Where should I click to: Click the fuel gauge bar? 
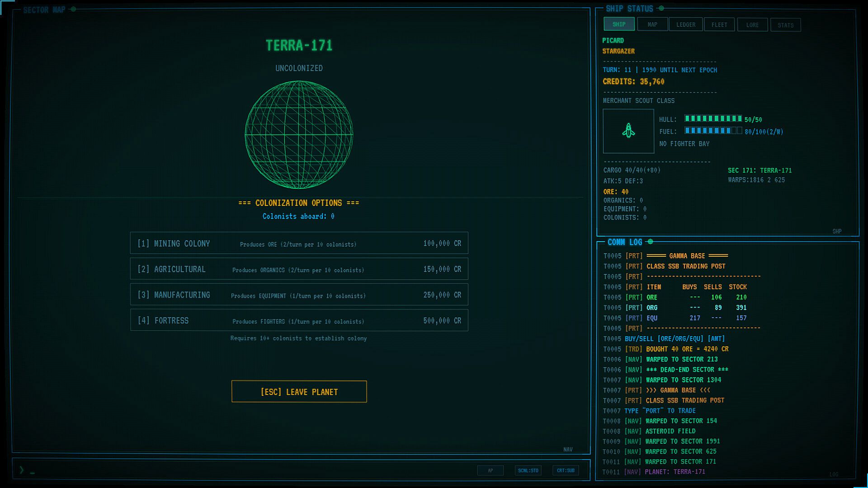pyautogui.click(x=713, y=131)
